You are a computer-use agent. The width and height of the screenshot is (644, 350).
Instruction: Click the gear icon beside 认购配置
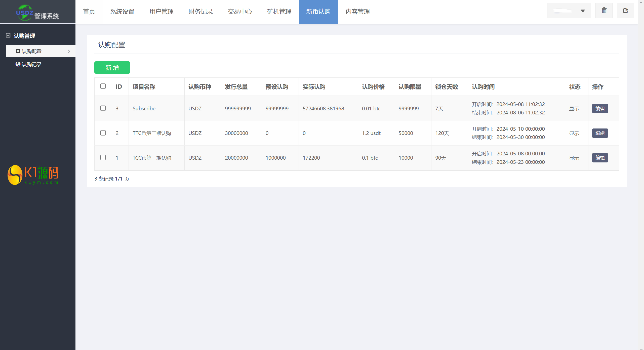coord(18,51)
